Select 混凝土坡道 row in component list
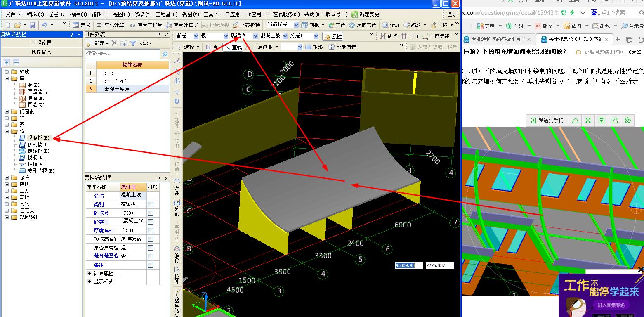This screenshot has height=317, width=644. [127, 89]
